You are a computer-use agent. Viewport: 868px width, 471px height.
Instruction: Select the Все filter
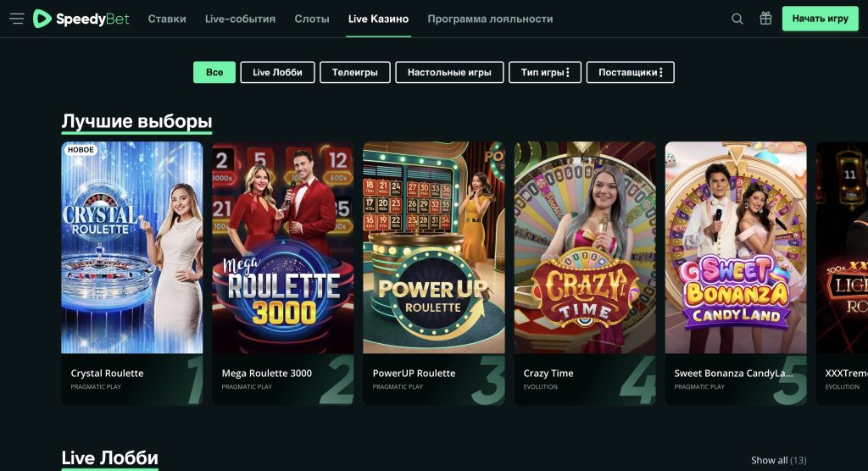tap(214, 73)
